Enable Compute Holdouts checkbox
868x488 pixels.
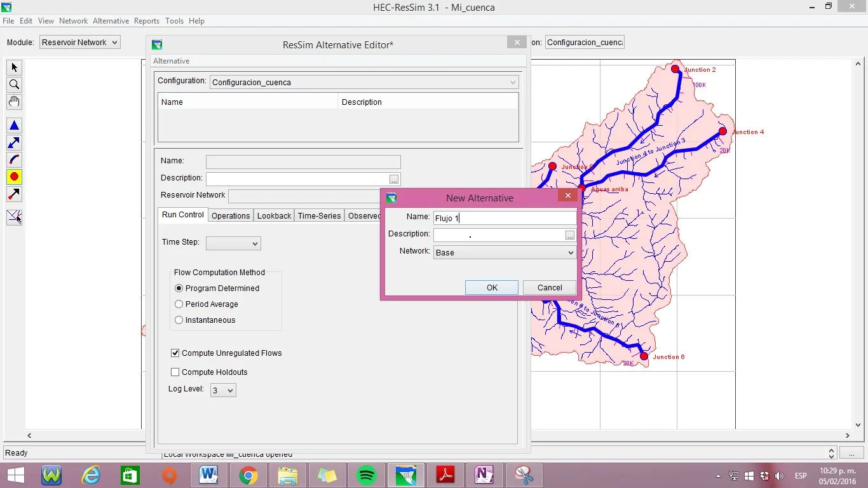coord(175,372)
